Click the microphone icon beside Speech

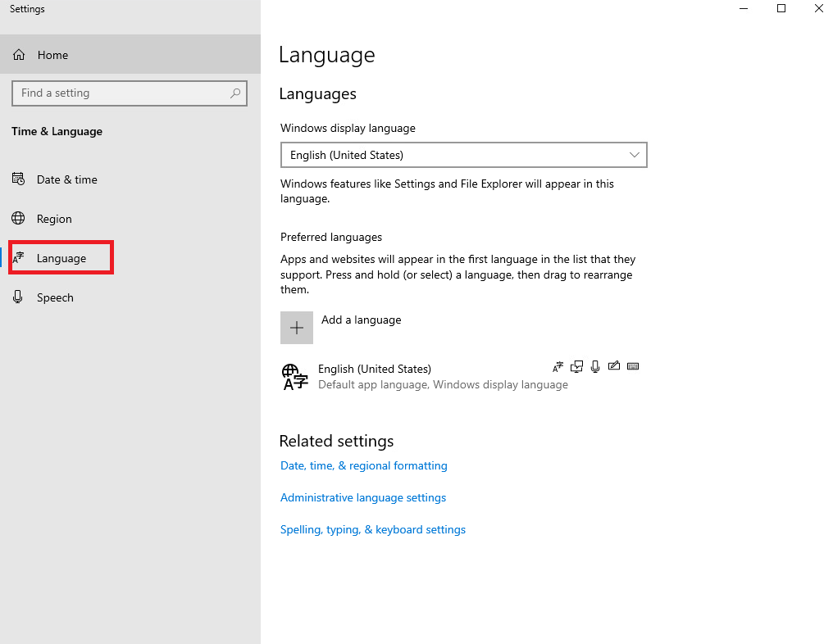[18, 297]
